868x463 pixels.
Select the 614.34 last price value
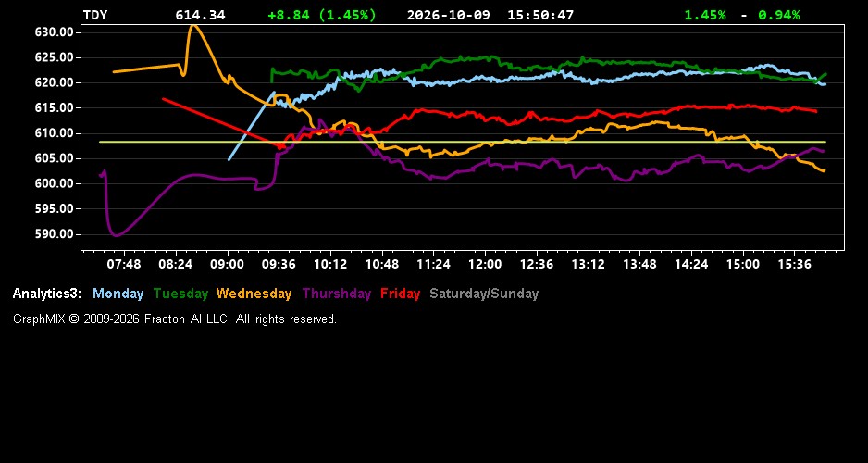click(x=201, y=15)
